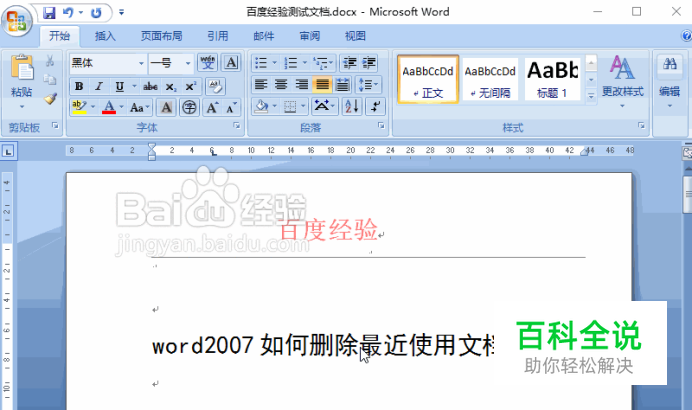The width and height of the screenshot is (692, 410).
Task: Toggle justify alignment
Action: [322, 84]
